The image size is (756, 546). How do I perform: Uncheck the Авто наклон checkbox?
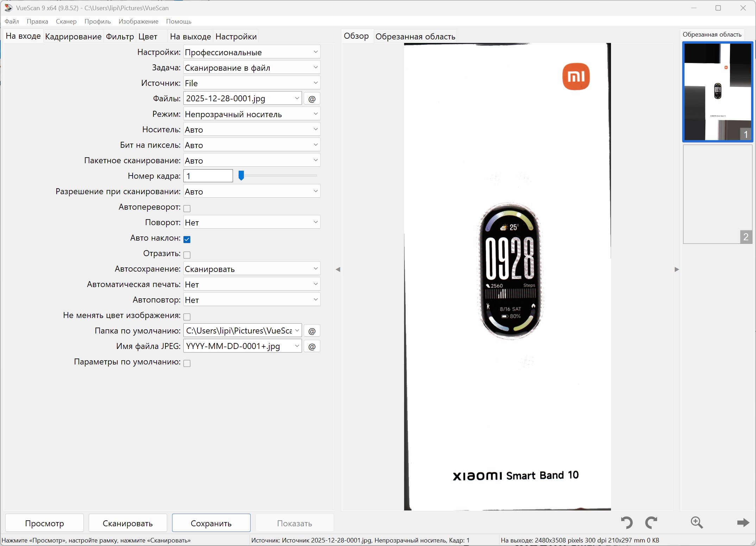(187, 239)
